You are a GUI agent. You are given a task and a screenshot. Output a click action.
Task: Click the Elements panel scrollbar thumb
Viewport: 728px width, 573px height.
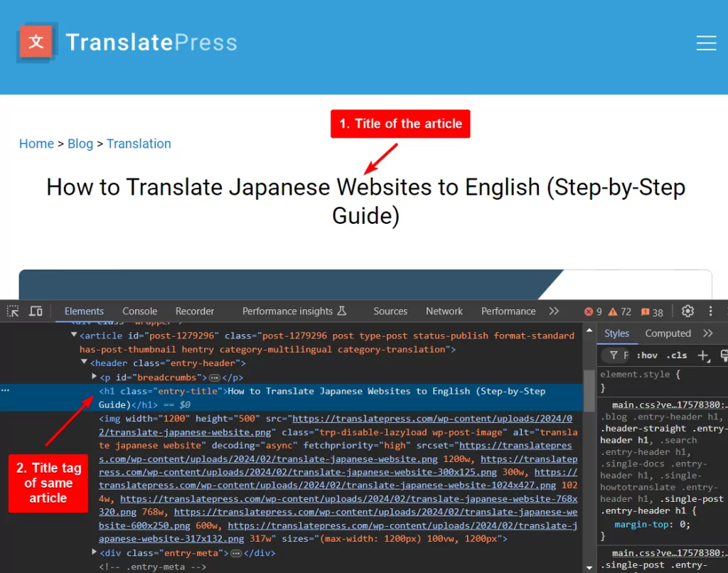tap(589, 390)
